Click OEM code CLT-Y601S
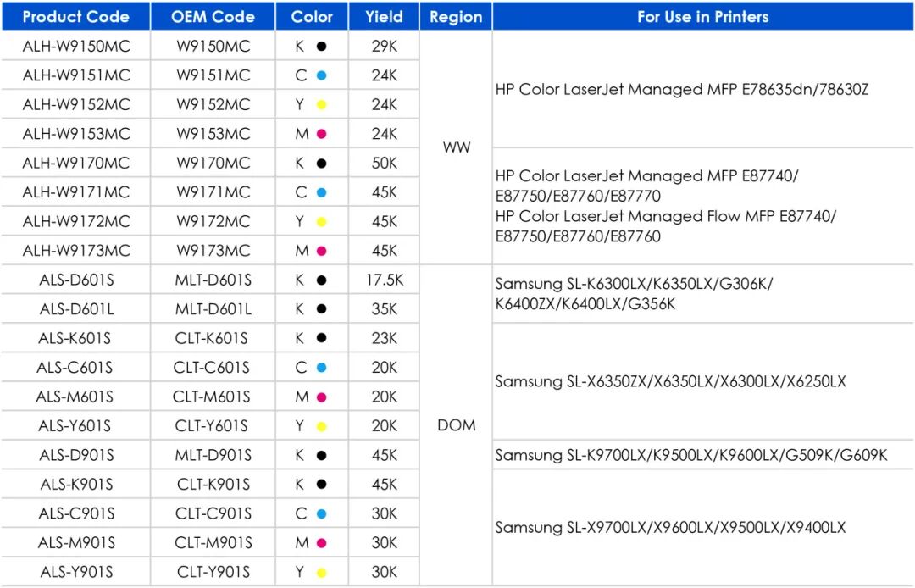This screenshot has width=915, height=588. click(x=211, y=426)
